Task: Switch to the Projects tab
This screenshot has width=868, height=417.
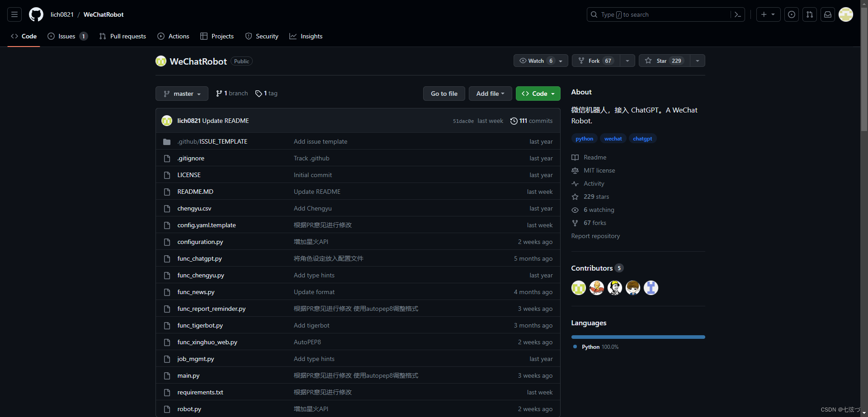Action: 217,36
